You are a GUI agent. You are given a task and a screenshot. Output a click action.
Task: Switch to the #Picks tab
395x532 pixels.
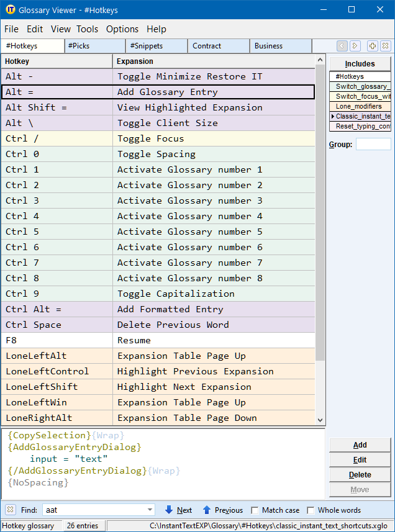tap(96, 46)
